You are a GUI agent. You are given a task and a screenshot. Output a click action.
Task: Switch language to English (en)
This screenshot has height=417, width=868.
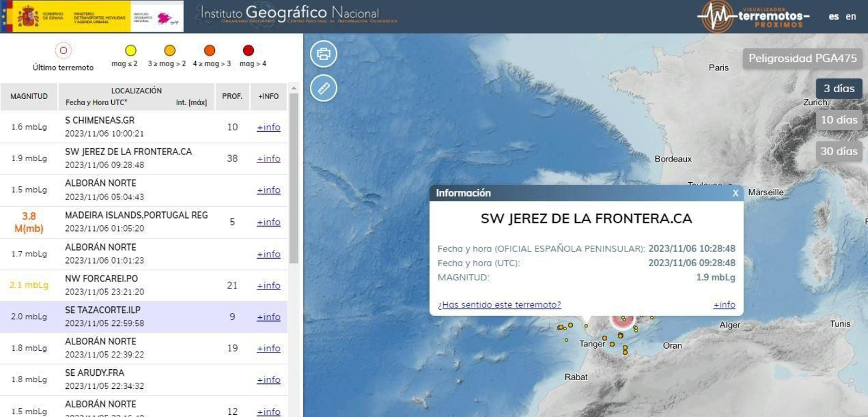pos(851,17)
